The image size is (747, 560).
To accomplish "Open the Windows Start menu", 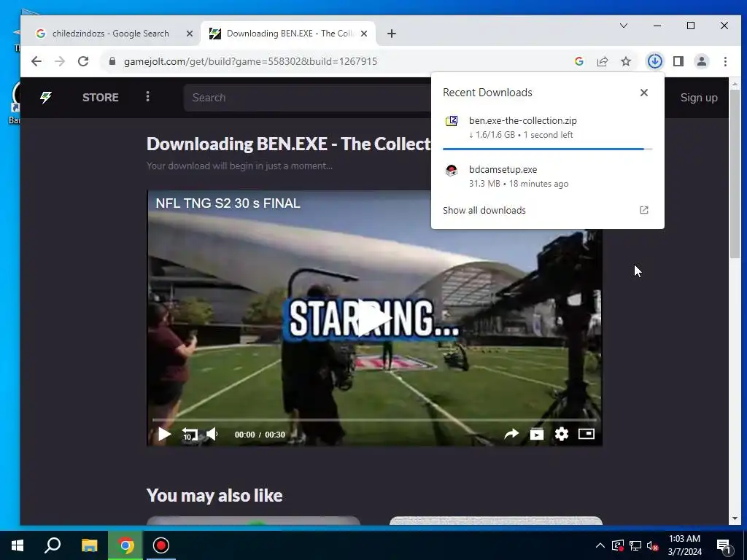I will pyautogui.click(x=18, y=545).
